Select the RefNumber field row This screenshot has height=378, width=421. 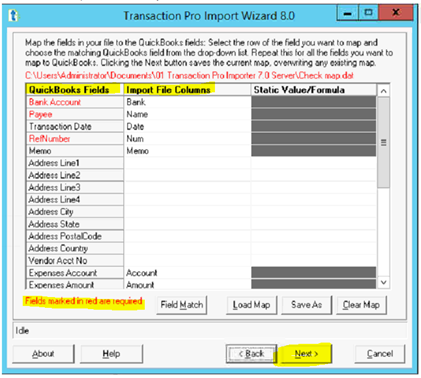click(75, 139)
